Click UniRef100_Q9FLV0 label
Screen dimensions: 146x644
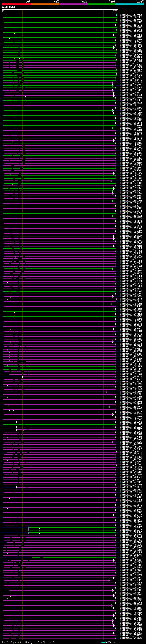[x=131, y=259]
